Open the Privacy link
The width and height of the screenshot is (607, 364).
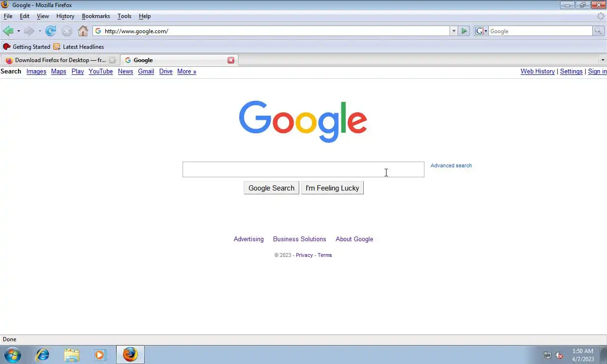pos(304,255)
